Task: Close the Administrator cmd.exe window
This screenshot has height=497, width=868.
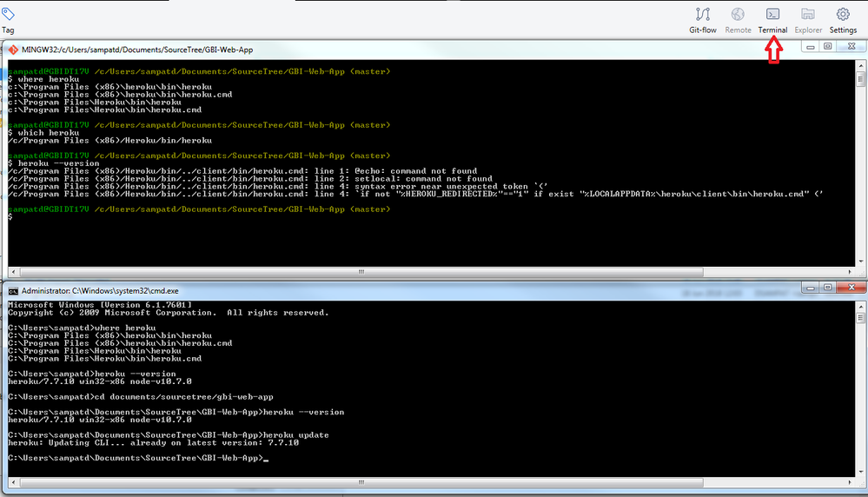Action: coord(851,288)
